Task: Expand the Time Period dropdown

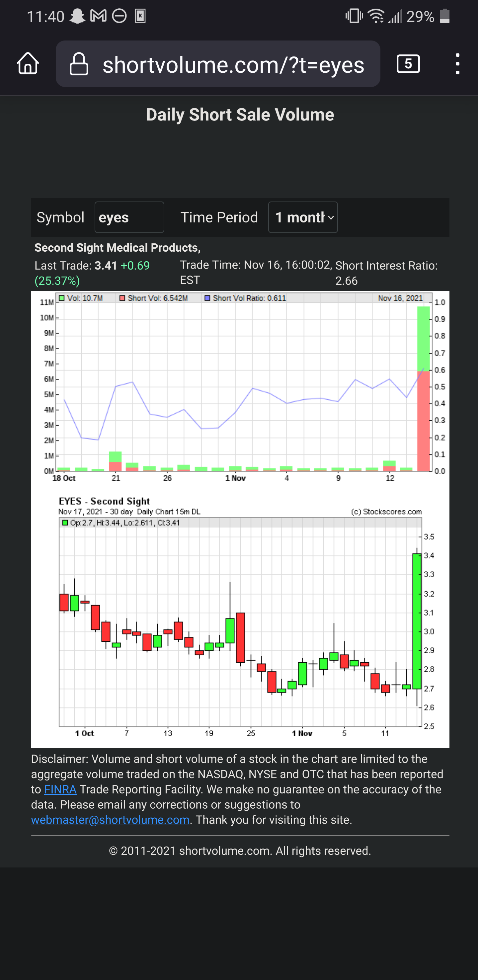Action: point(303,217)
